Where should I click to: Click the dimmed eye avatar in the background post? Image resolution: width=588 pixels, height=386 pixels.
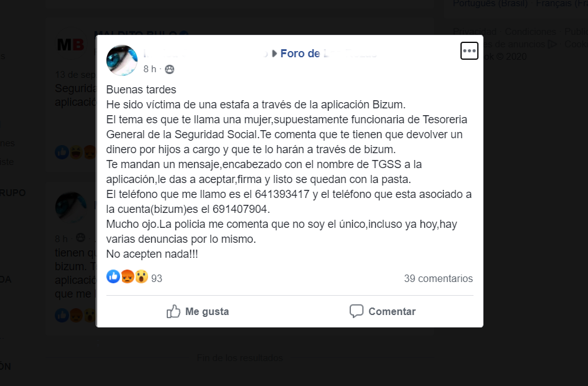(x=71, y=207)
